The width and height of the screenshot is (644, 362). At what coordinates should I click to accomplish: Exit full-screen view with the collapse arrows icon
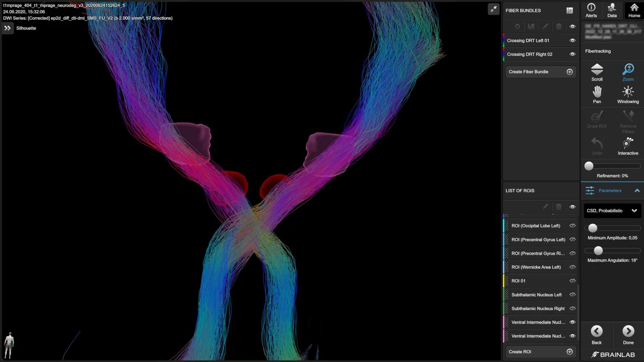[x=494, y=9]
